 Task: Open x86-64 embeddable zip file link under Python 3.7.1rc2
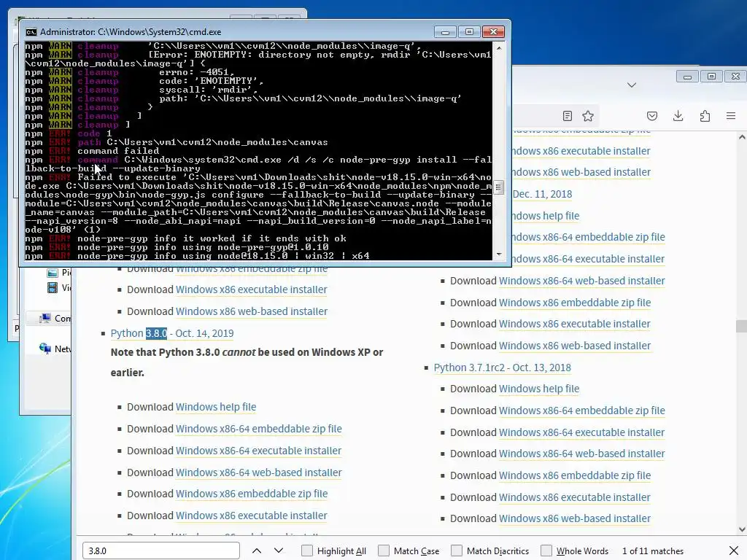pyautogui.click(x=581, y=411)
